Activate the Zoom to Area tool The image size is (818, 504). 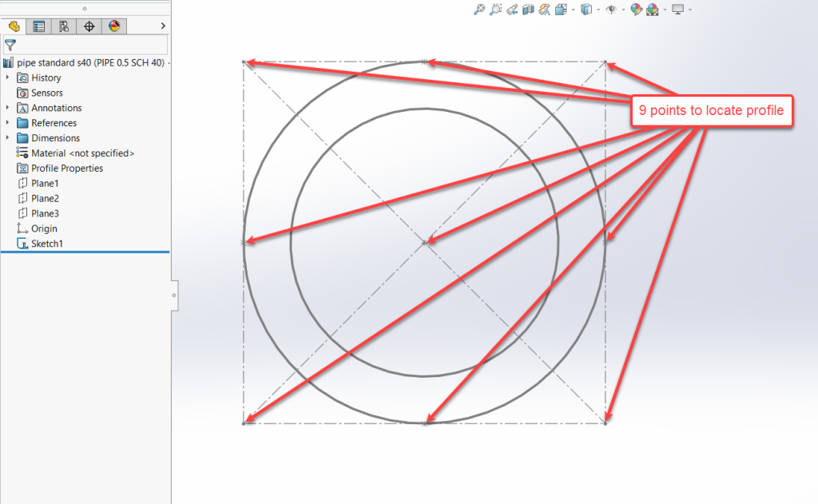click(496, 9)
